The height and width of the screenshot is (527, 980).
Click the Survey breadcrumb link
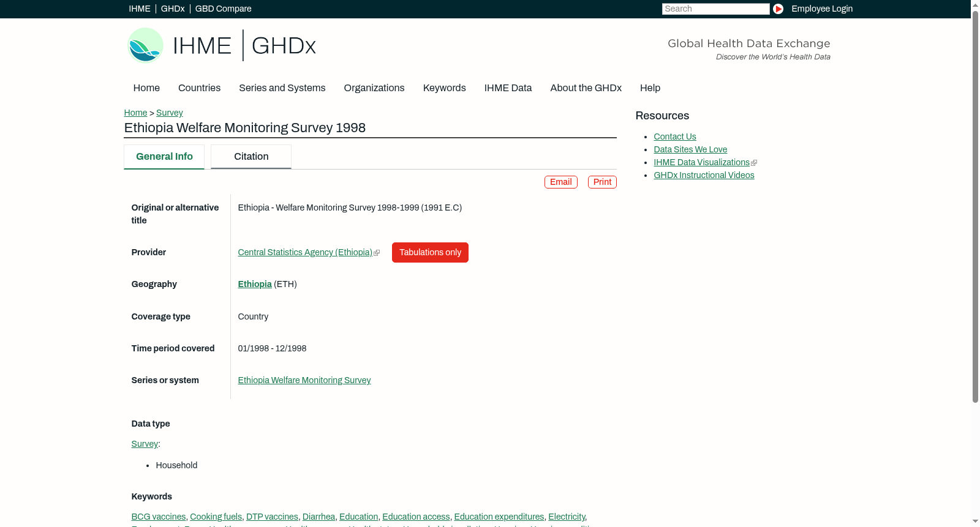170,113
